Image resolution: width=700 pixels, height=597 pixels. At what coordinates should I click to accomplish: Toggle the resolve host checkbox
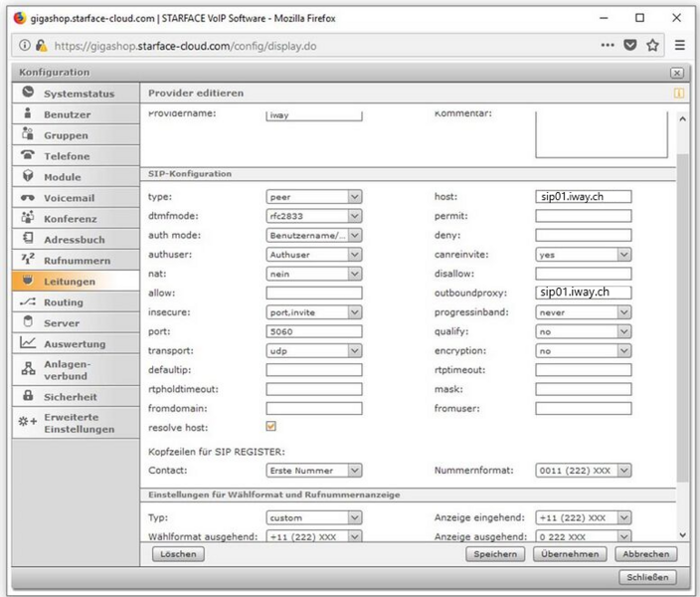tap(271, 426)
